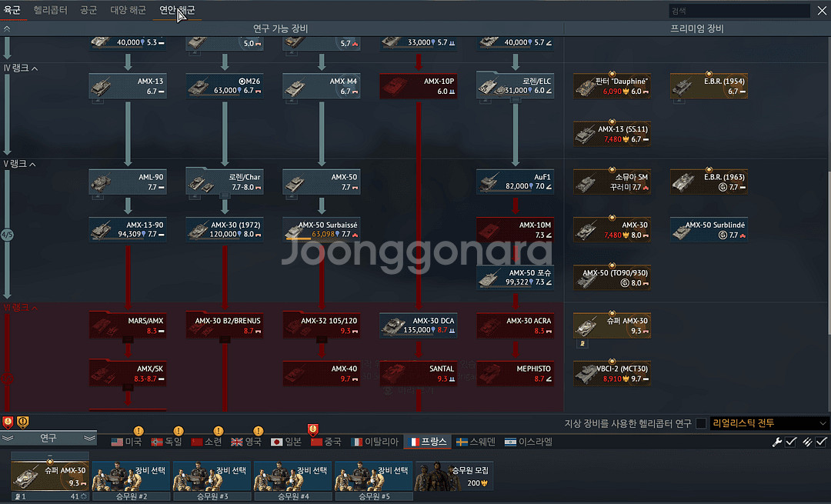Click the 4/5 rank progress badge
The height and width of the screenshot is (504, 831).
7,234
